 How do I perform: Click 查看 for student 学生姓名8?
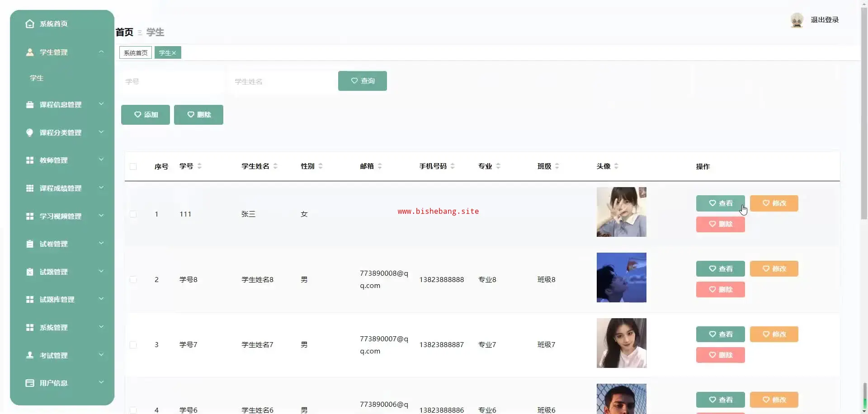click(x=721, y=269)
